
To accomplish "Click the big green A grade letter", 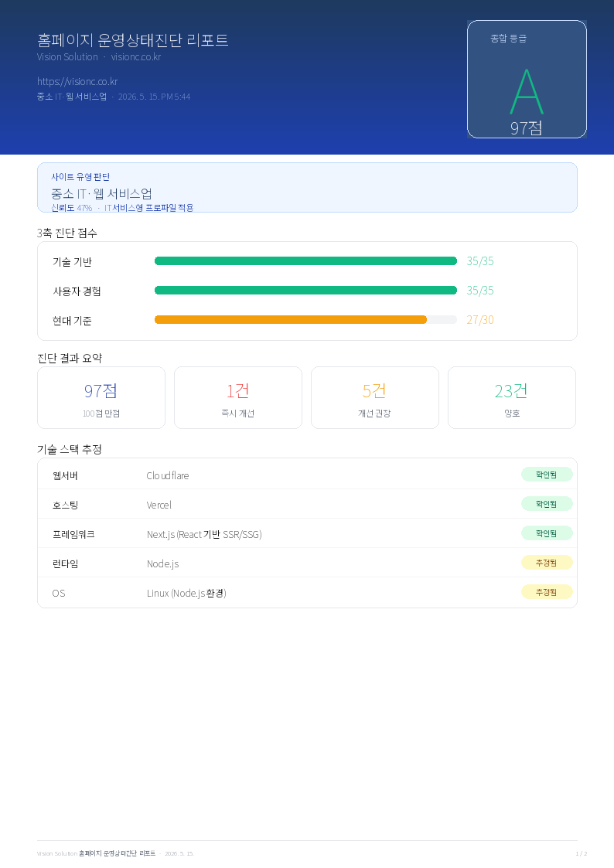I will (527, 92).
